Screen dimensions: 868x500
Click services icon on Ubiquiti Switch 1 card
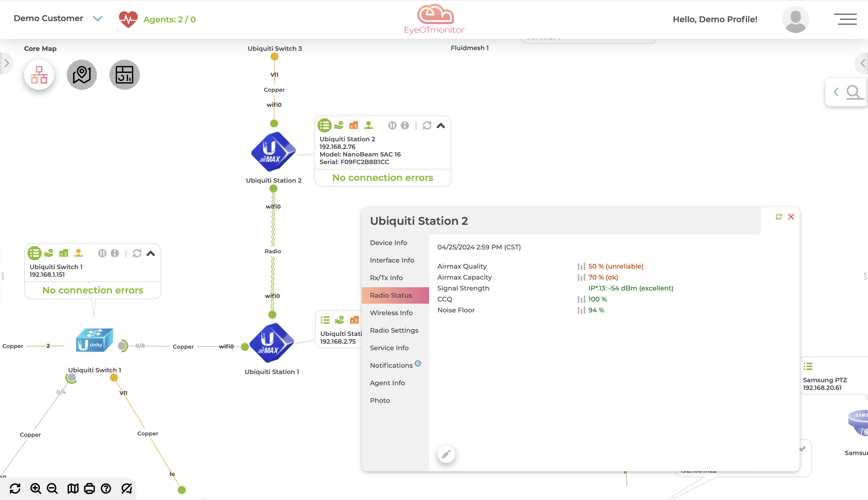pos(49,253)
